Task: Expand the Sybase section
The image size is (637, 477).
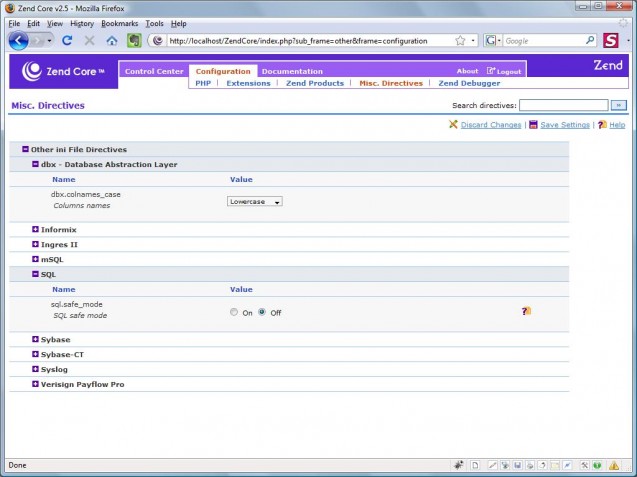Action: (x=35, y=339)
